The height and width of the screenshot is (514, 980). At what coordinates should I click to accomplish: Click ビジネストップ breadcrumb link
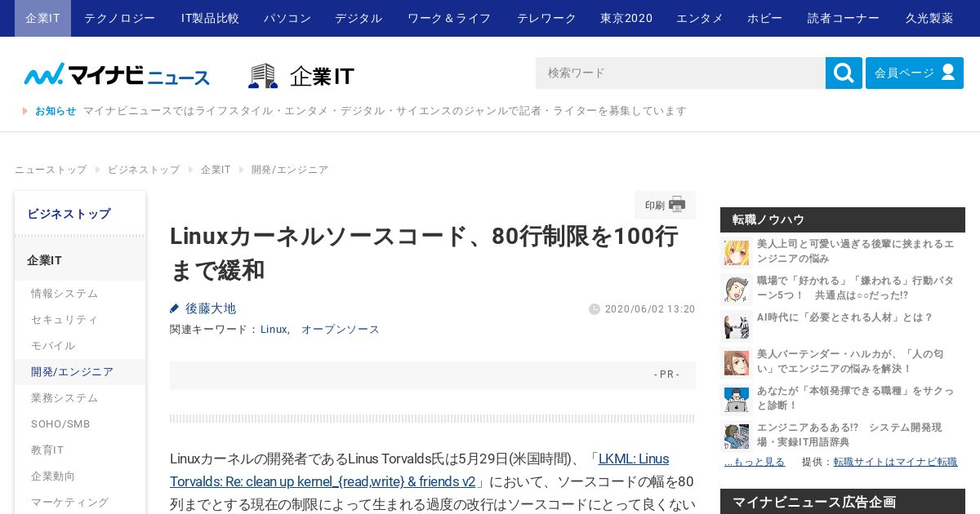coord(144,170)
